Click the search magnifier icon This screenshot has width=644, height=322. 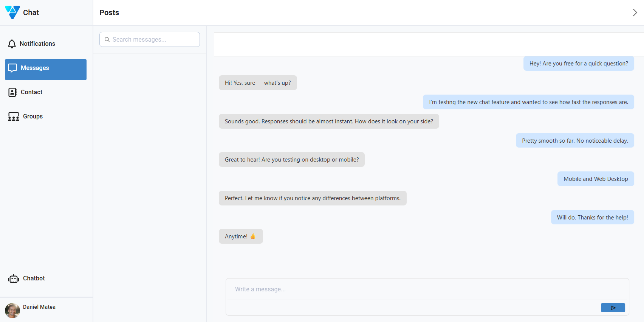pos(107,39)
